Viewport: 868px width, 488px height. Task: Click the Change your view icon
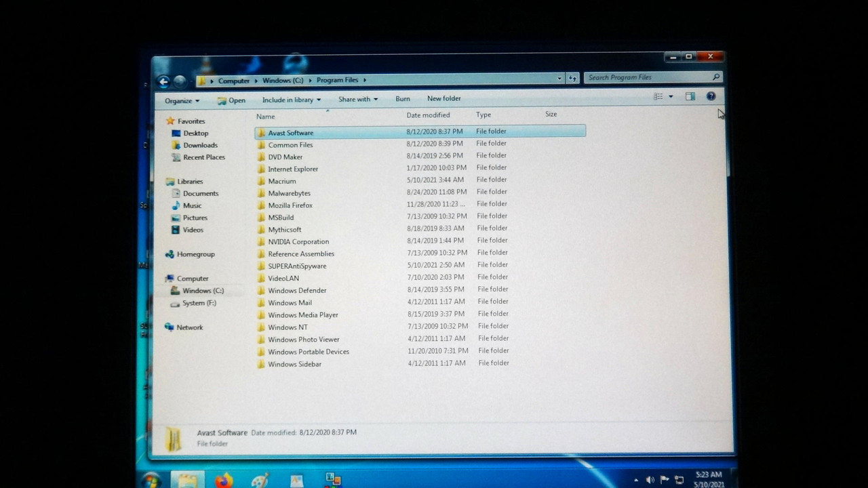tap(658, 97)
